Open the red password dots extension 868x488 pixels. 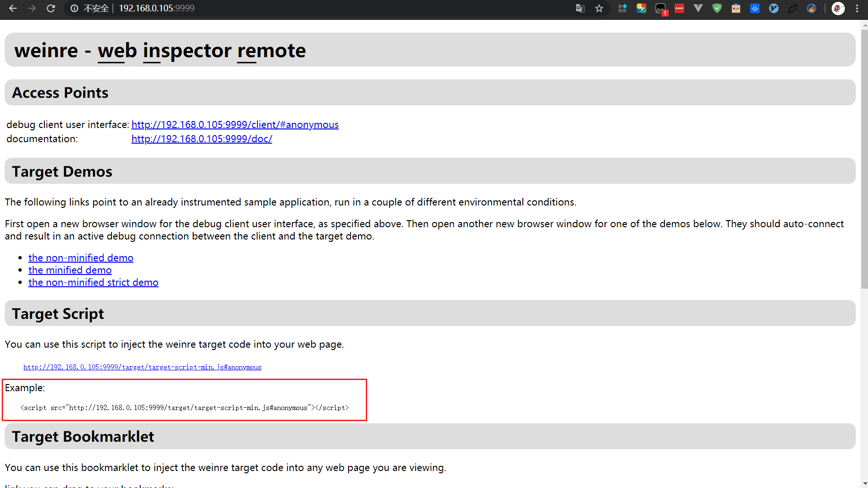point(679,9)
